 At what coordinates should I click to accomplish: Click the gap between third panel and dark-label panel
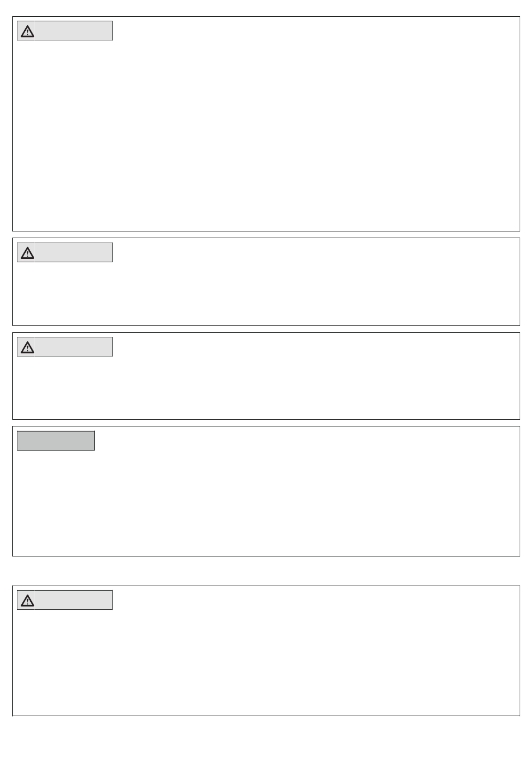click(x=266, y=423)
